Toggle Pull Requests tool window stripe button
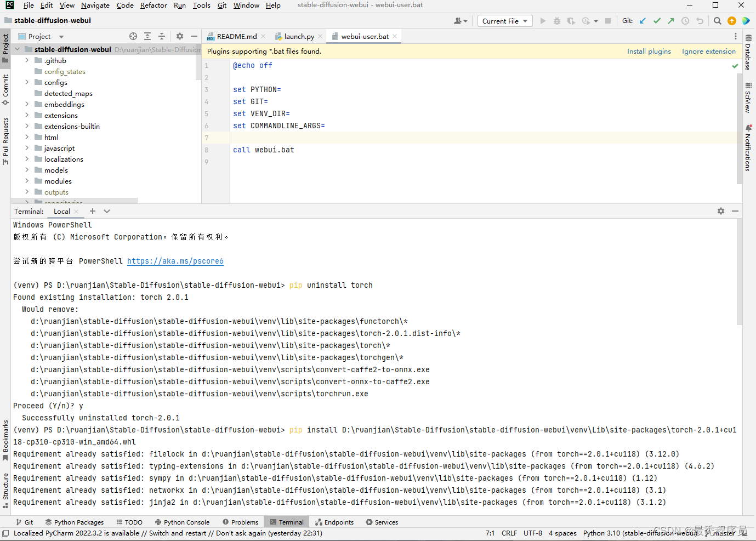The width and height of the screenshot is (756, 541). pyautogui.click(x=5, y=141)
